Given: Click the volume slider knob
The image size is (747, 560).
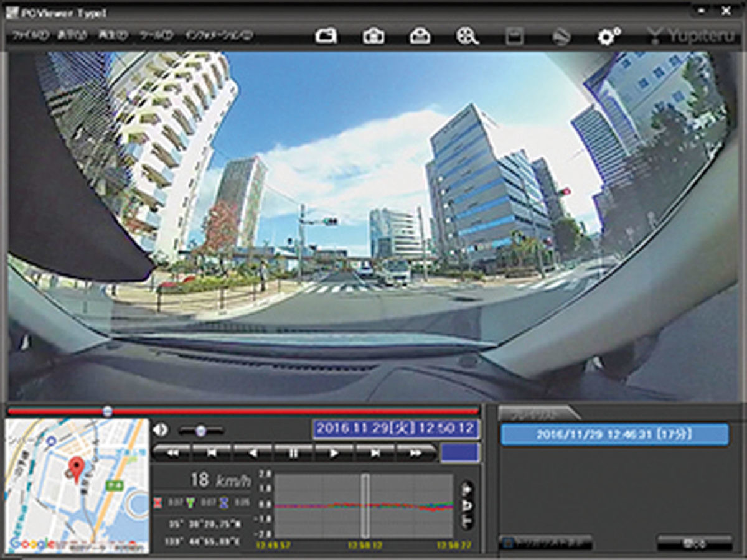Looking at the screenshot, I should (200, 431).
